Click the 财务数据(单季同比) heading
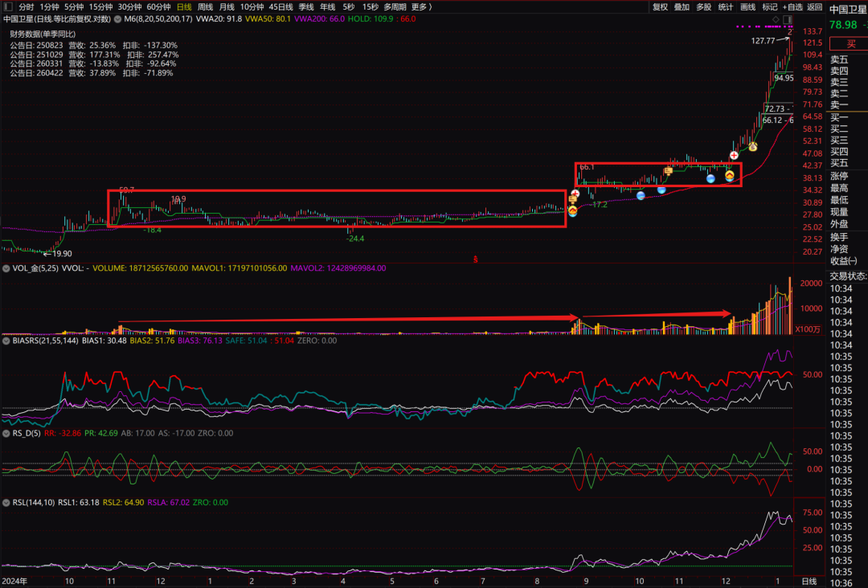868x588 pixels. point(43,35)
